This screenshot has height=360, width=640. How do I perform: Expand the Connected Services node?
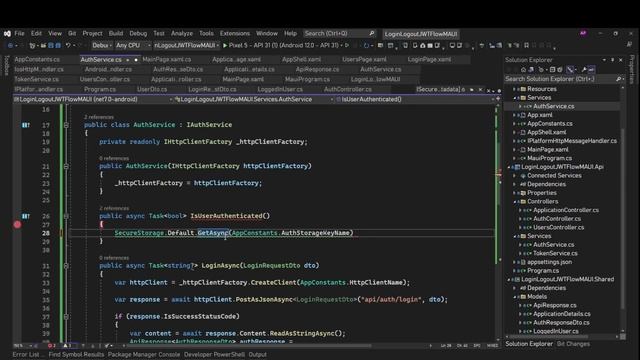point(515,176)
